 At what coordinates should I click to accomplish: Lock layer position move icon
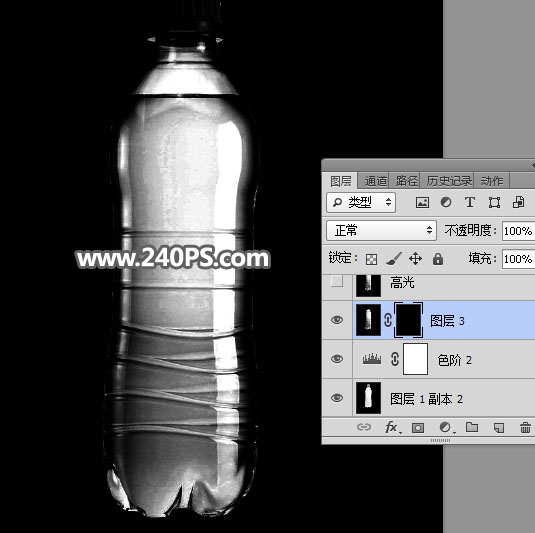416,259
